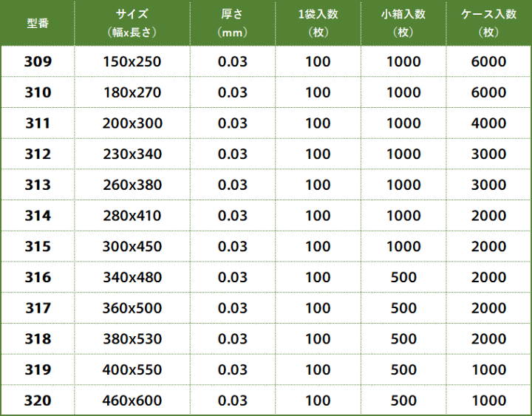The width and height of the screenshot is (532, 416).
Task: Click thickness 0.03 in row 316
Action: (x=233, y=277)
